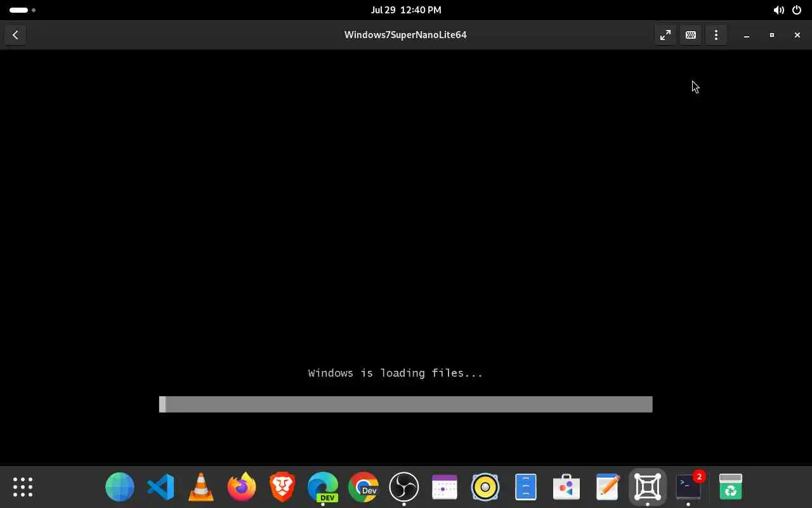Open the Text Editor pencil app
812x508 pixels.
point(607,487)
